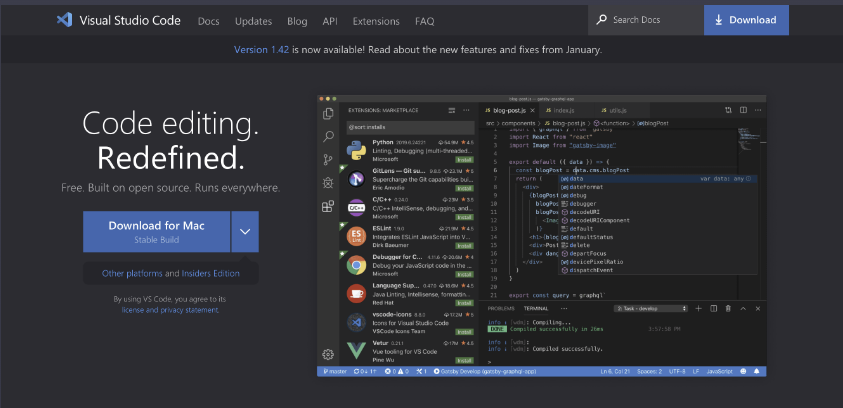Switch to the index.js editor tab

pyautogui.click(x=565, y=110)
